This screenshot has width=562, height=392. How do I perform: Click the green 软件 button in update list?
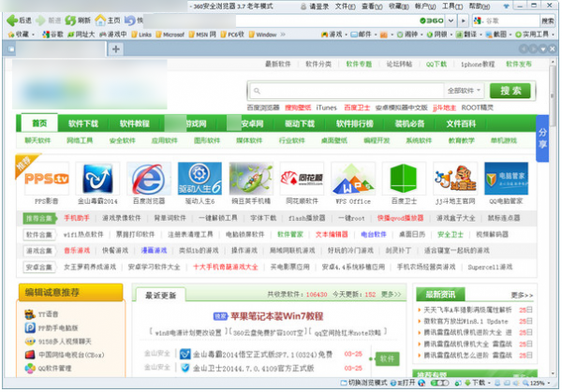click(387, 358)
